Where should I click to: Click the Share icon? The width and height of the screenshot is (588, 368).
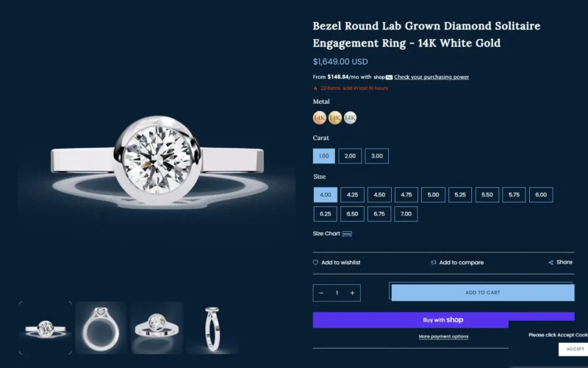click(551, 263)
